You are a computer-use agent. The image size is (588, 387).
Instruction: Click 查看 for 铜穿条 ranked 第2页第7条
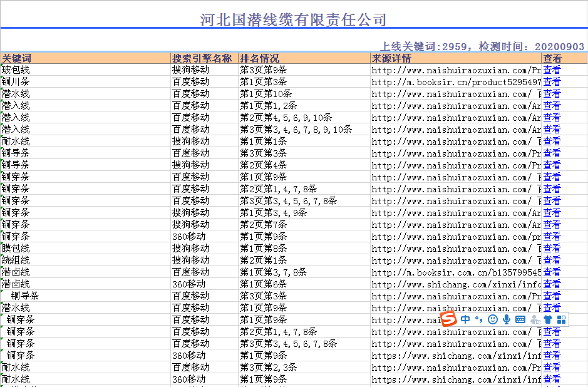[552, 225]
